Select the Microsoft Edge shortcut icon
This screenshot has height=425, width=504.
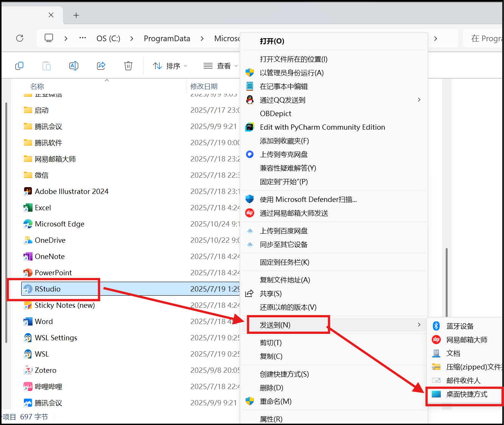pyautogui.click(x=28, y=224)
